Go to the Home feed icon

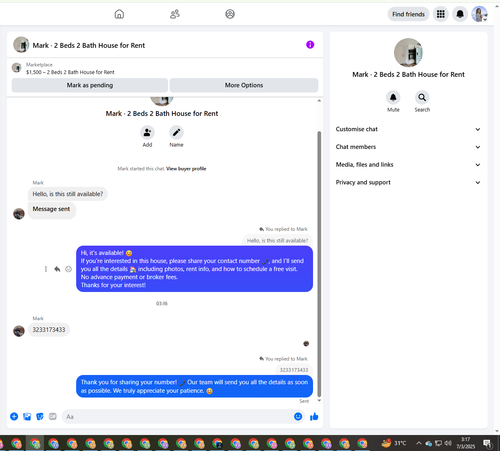pos(119,14)
